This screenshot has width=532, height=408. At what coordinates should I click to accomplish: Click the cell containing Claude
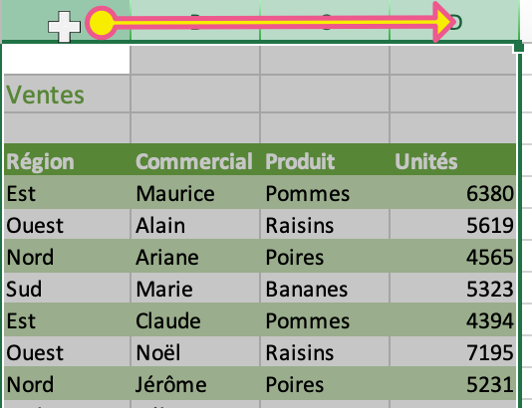click(195, 320)
